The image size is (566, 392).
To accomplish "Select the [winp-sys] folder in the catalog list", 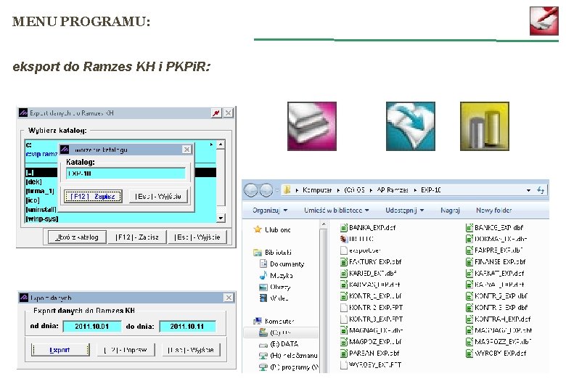I will click(x=42, y=219).
